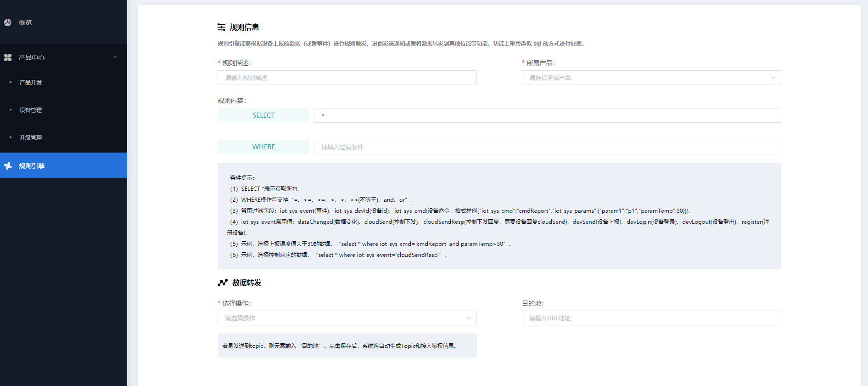868x386 pixels.
Task: Click the 数据转发 section graph icon
Action: pos(223,283)
